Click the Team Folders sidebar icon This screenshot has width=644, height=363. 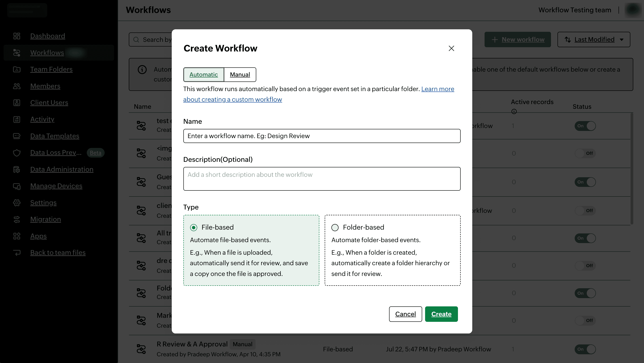coord(17,69)
